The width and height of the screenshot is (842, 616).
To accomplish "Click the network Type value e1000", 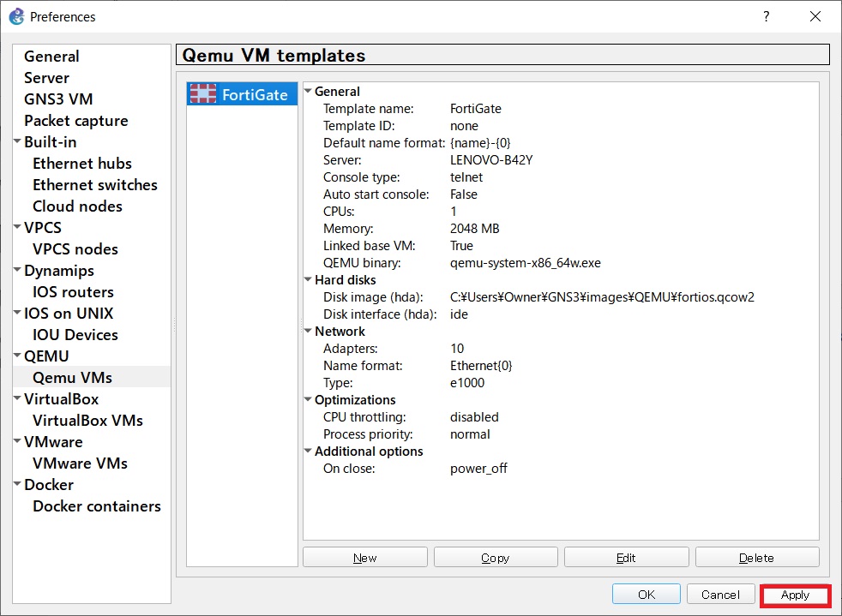I will [467, 383].
